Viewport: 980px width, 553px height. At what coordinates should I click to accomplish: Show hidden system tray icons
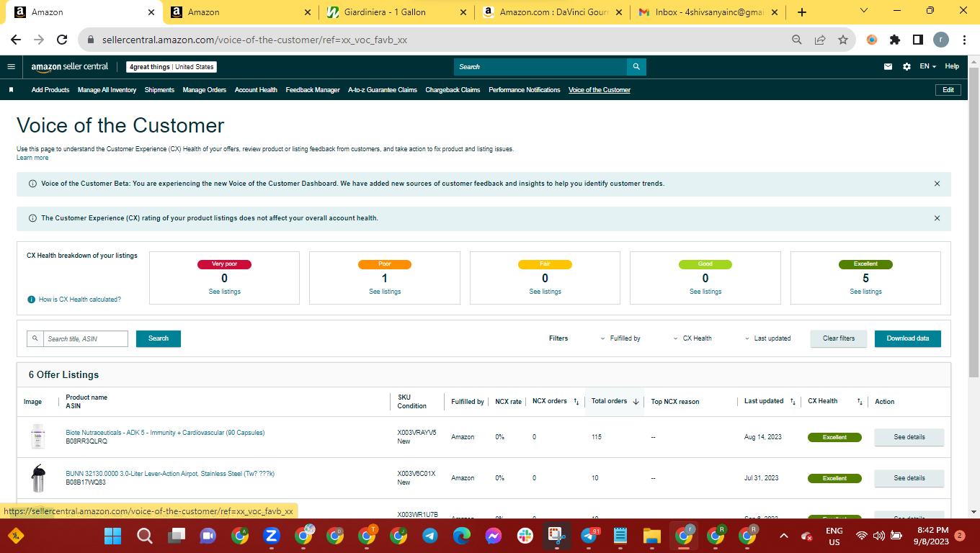(784, 536)
